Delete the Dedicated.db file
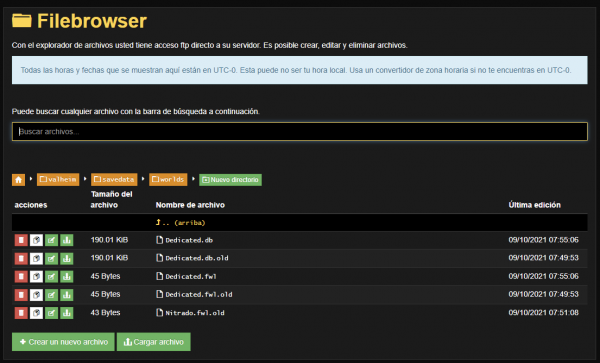The height and width of the screenshot is (363, 600). [x=21, y=240]
